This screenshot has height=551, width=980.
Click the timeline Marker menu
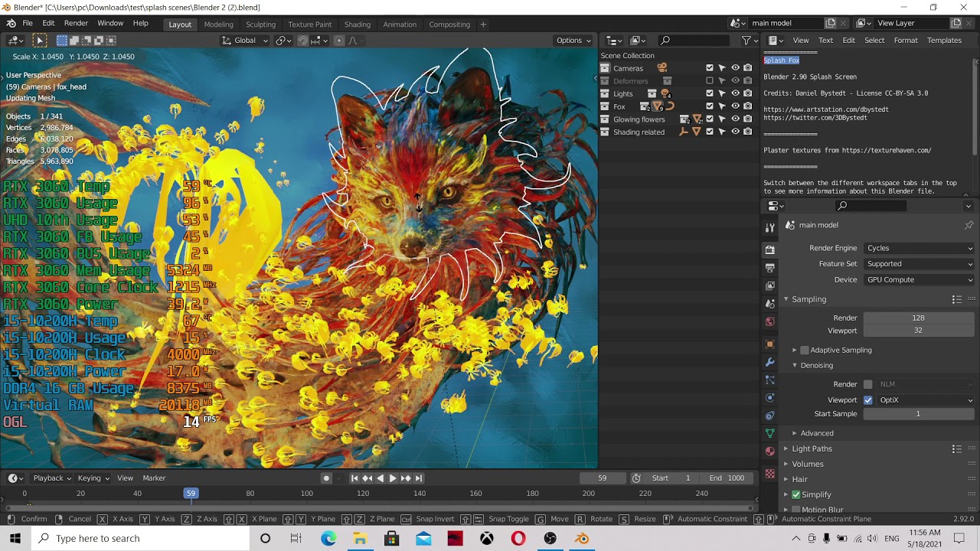point(154,478)
